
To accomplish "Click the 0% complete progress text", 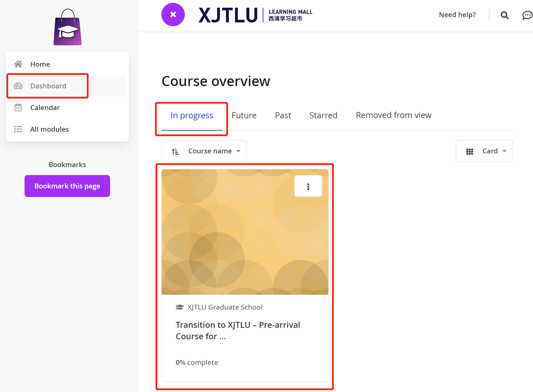I will tap(197, 363).
